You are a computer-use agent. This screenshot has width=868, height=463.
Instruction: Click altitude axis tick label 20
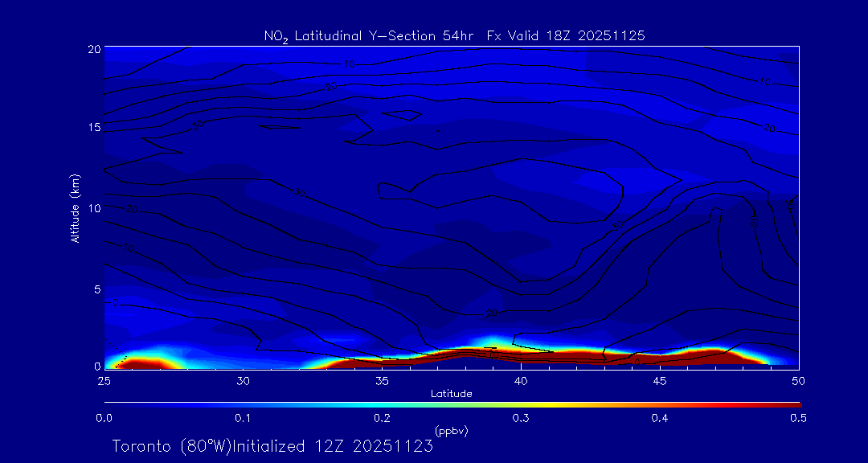(94, 49)
